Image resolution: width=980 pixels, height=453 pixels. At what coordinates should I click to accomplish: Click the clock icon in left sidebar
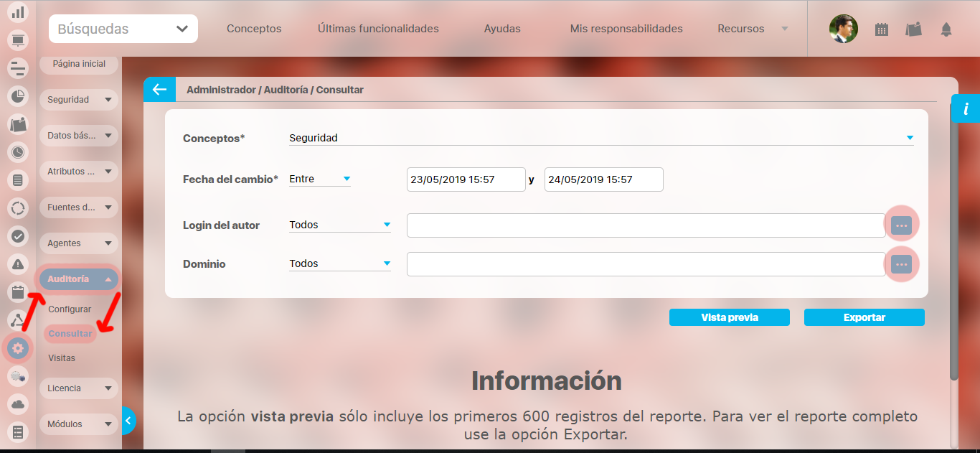[x=18, y=151]
